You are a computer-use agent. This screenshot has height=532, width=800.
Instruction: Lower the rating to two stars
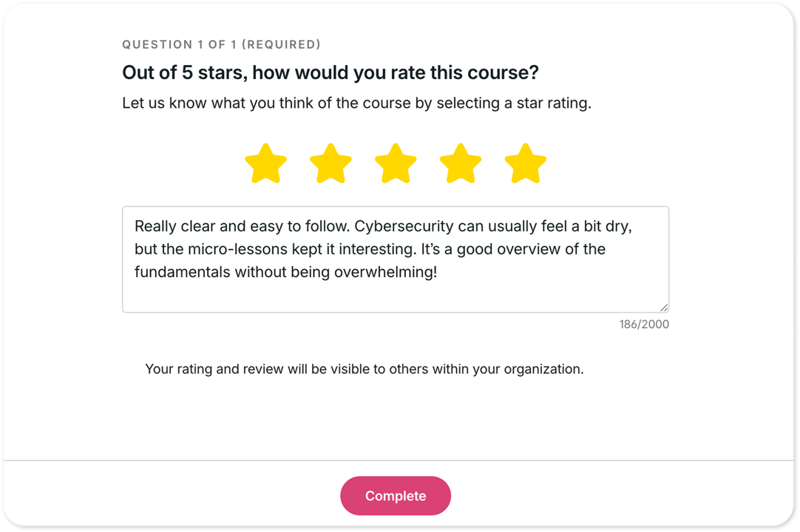[331, 163]
